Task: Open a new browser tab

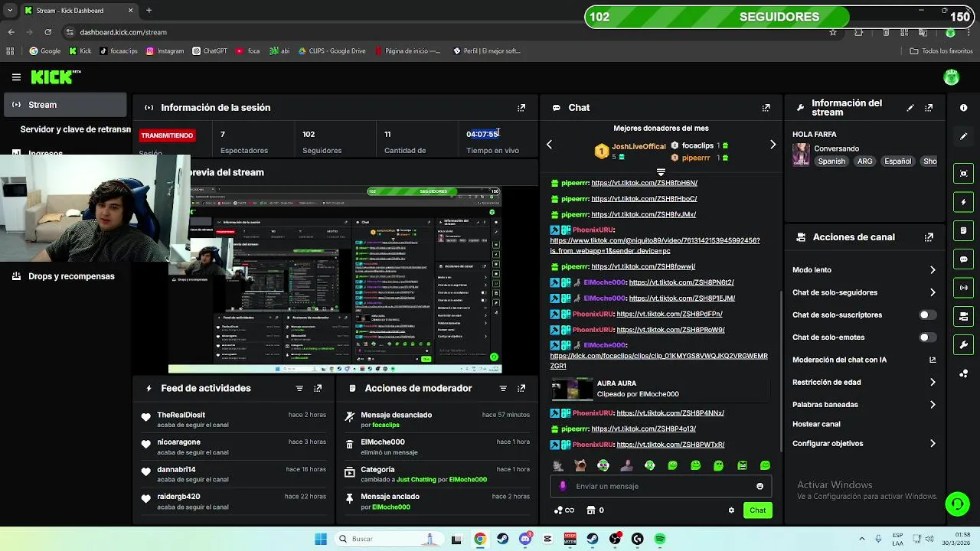Action: pos(149,11)
